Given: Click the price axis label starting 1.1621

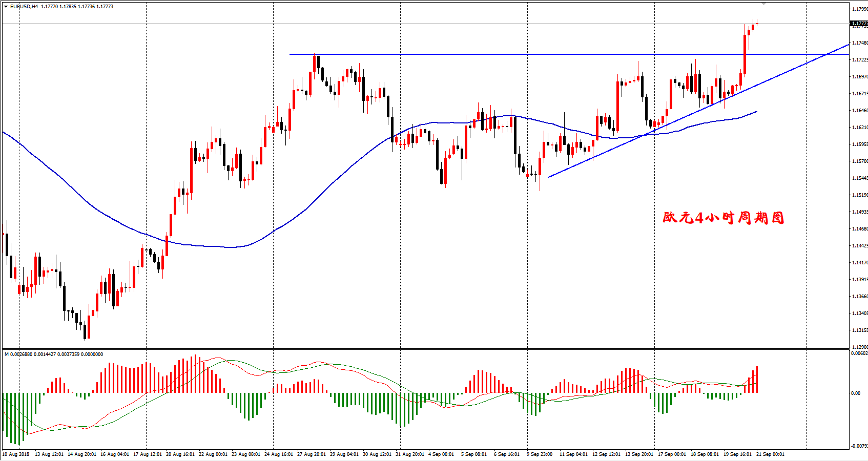Looking at the screenshot, I should 860,128.
